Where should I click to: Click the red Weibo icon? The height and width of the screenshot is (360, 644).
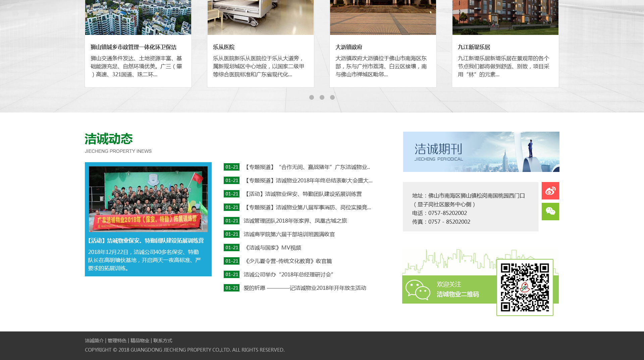550,191
